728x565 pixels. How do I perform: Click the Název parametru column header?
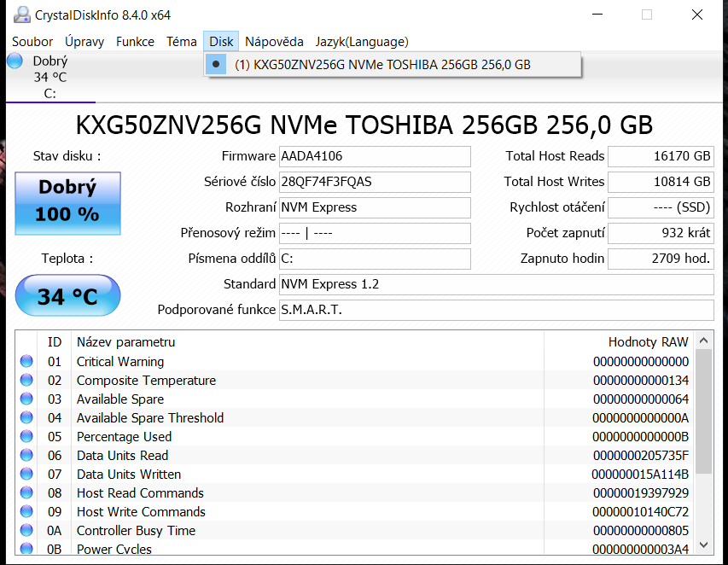click(x=307, y=342)
